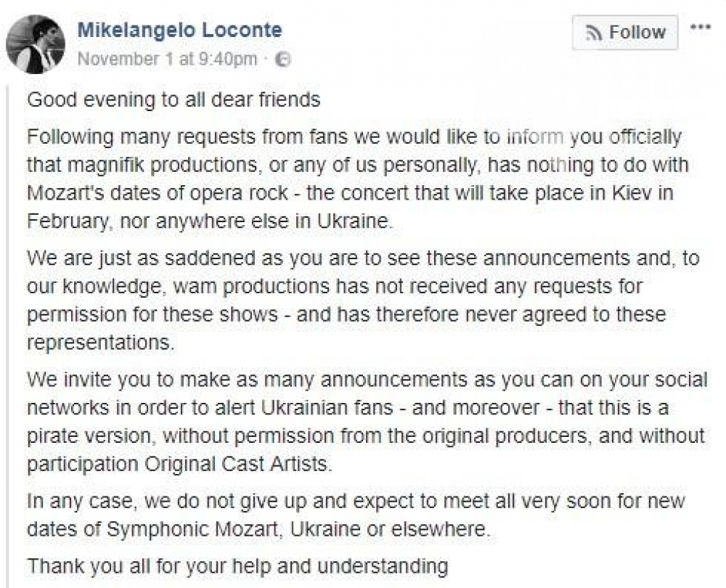
Task: Click the feed icon inside Follow button
Action: [x=595, y=33]
